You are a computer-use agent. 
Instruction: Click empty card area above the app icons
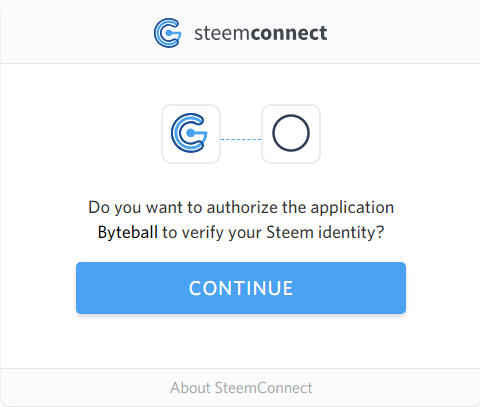(x=241, y=83)
